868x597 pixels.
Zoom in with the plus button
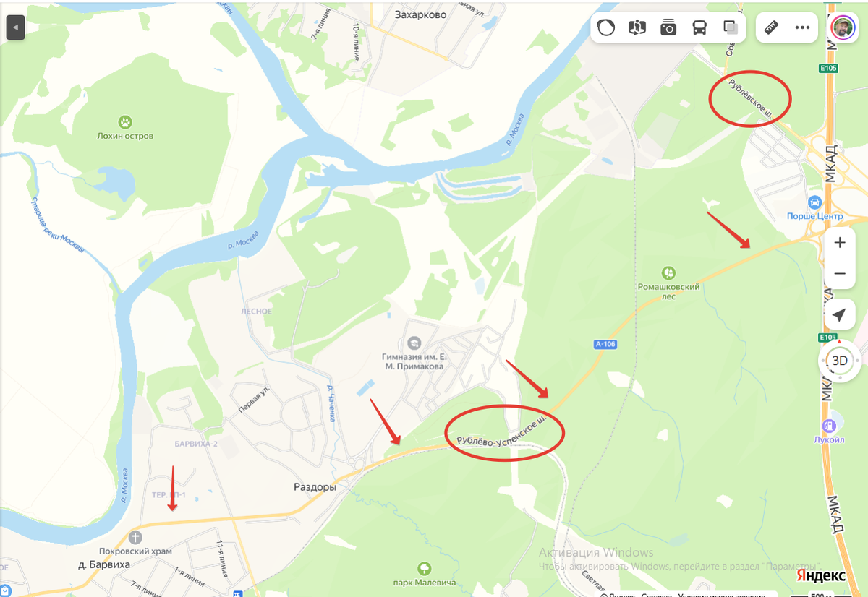840,242
